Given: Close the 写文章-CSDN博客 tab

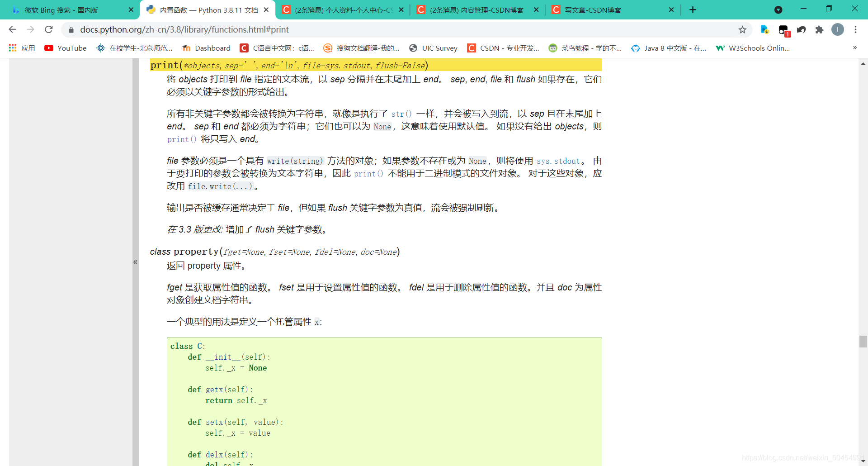Looking at the screenshot, I should click(x=671, y=10).
